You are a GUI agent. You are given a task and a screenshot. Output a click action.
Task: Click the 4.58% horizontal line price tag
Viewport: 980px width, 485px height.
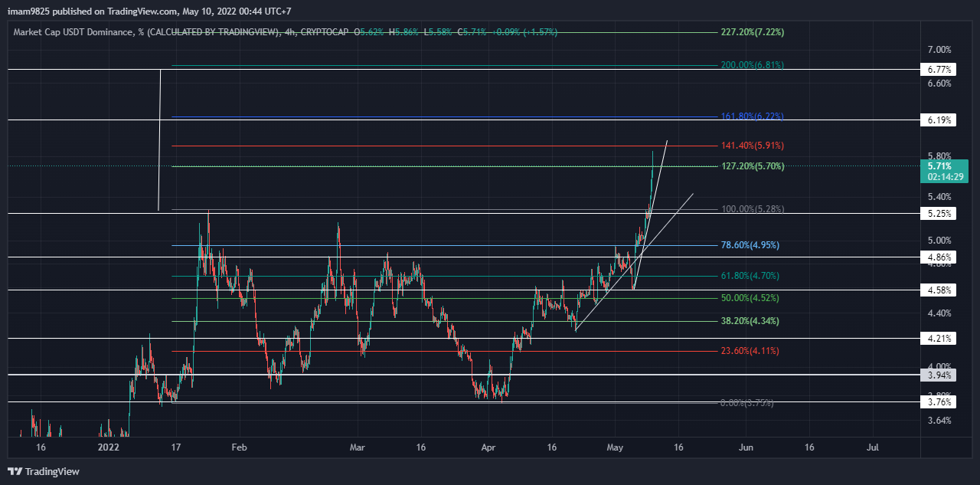pos(939,290)
